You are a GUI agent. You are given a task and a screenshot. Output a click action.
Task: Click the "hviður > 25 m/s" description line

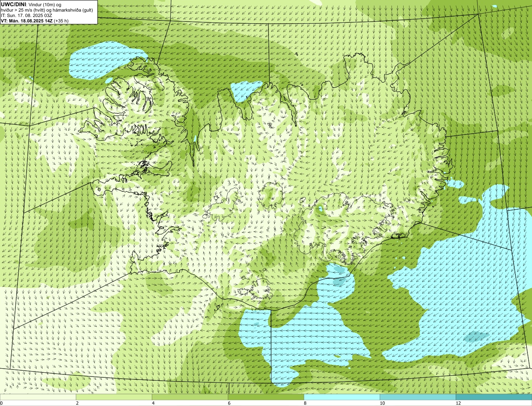(x=47, y=10)
